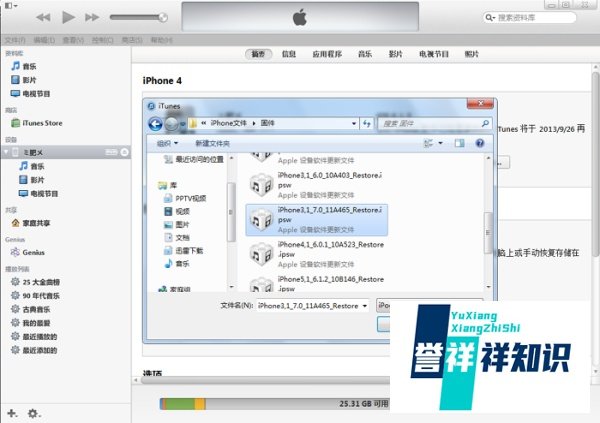Expand the address bar path dropdown
600x423 pixels.
(354, 123)
